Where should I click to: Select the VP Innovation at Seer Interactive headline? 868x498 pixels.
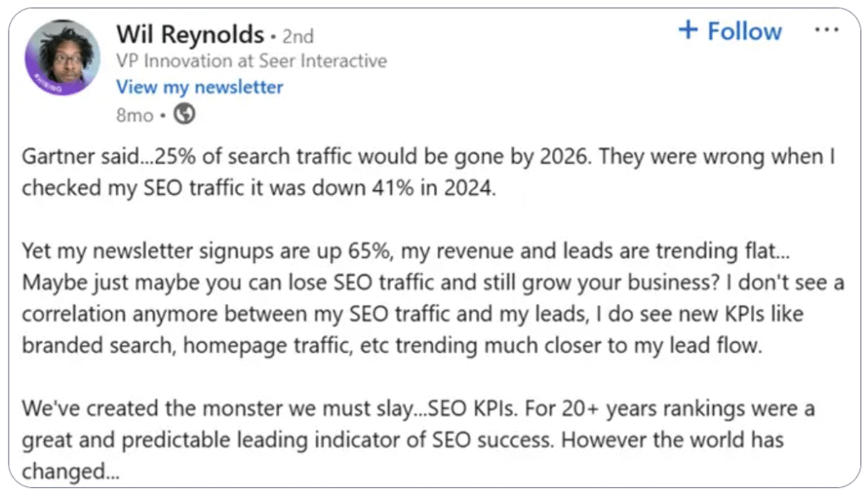click(x=251, y=60)
